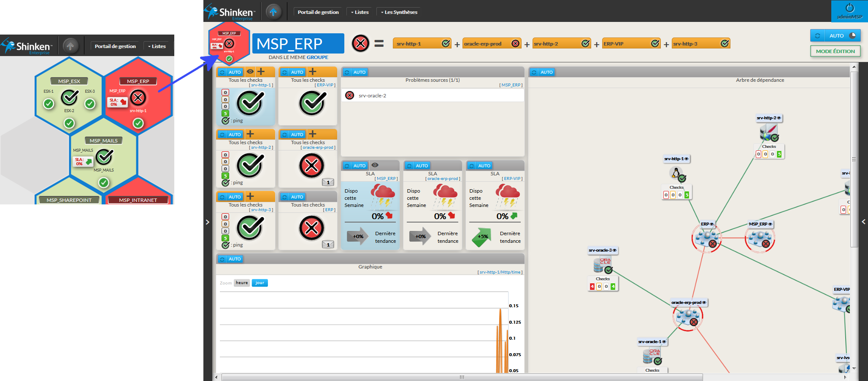Open Portail de gestion menu

click(x=318, y=12)
